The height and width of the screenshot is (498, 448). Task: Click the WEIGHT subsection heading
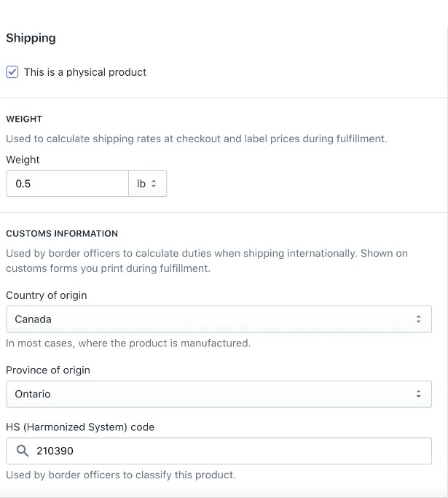point(24,119)
